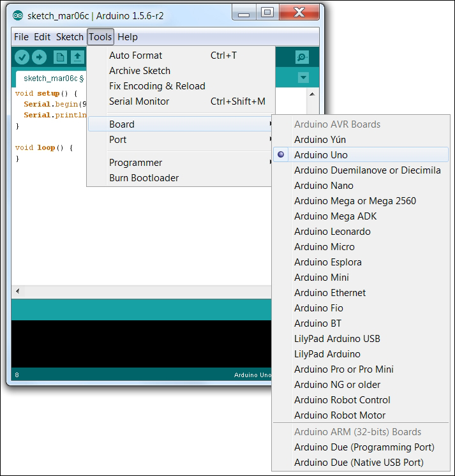
Task: Select Arduino Micro board
Action: point(361,247)
